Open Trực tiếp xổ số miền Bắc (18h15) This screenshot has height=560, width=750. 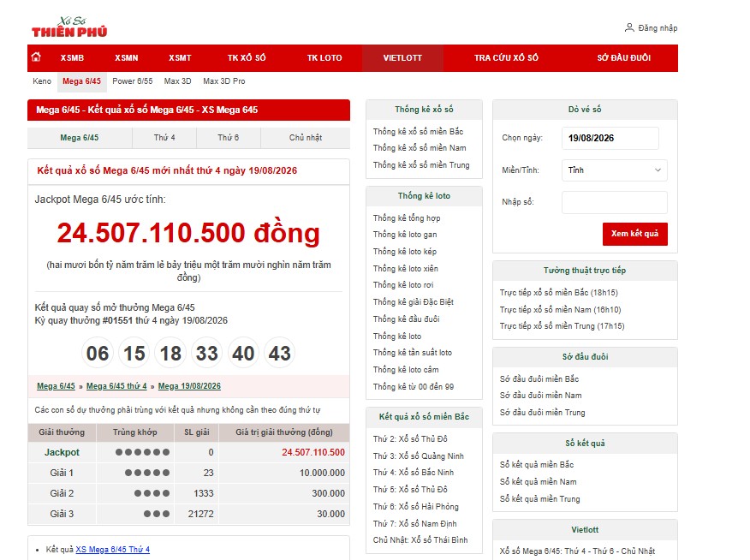pos(559,293)
